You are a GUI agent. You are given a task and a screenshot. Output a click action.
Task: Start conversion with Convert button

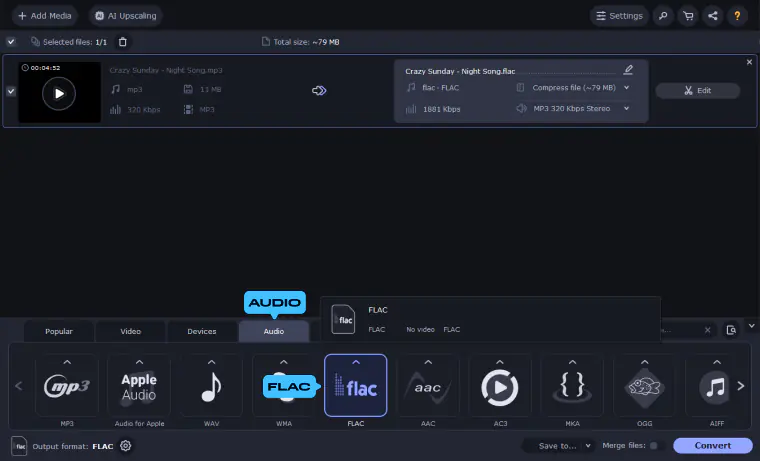tap(712, 445)
